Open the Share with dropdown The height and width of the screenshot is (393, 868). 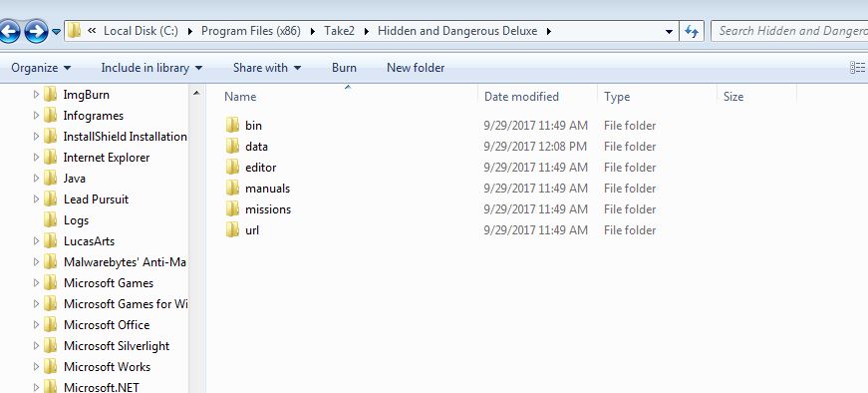267,68
